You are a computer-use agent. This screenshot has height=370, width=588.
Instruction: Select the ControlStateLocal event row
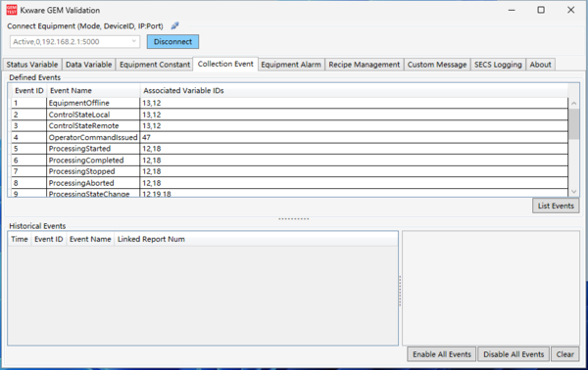(x=289, y=115)
